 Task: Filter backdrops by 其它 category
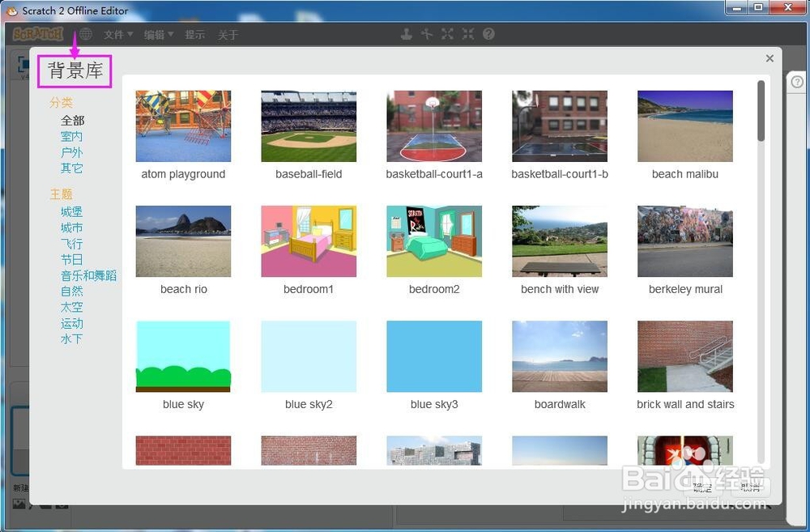point(71,168)
